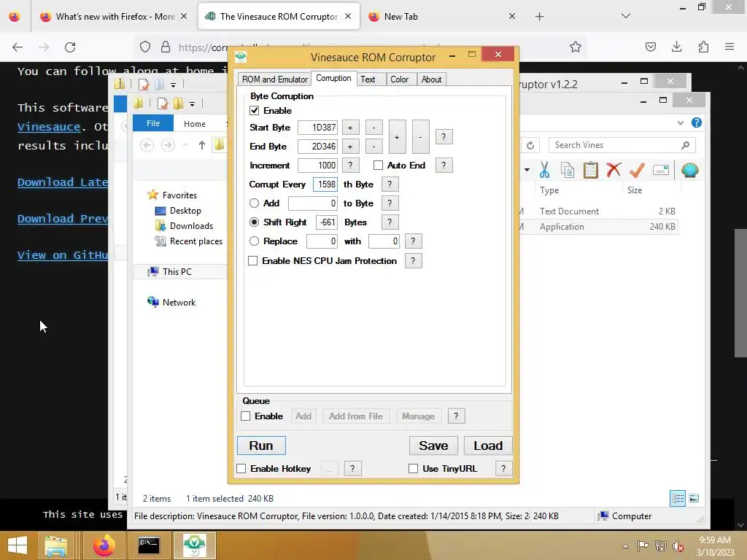The width and height of the screenshot is (747, 560).
Task: Open the Windows Start button
Action: click(x=18, y=545)
